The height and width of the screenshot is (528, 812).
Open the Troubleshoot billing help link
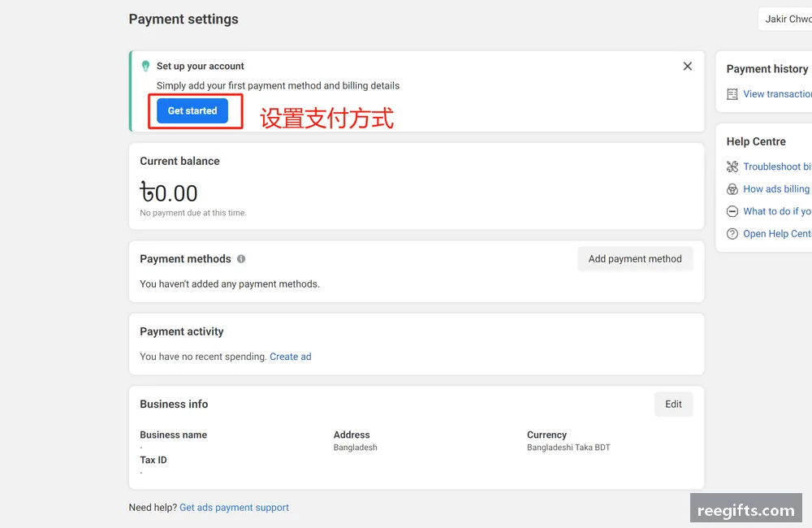(x=777, y=167)
